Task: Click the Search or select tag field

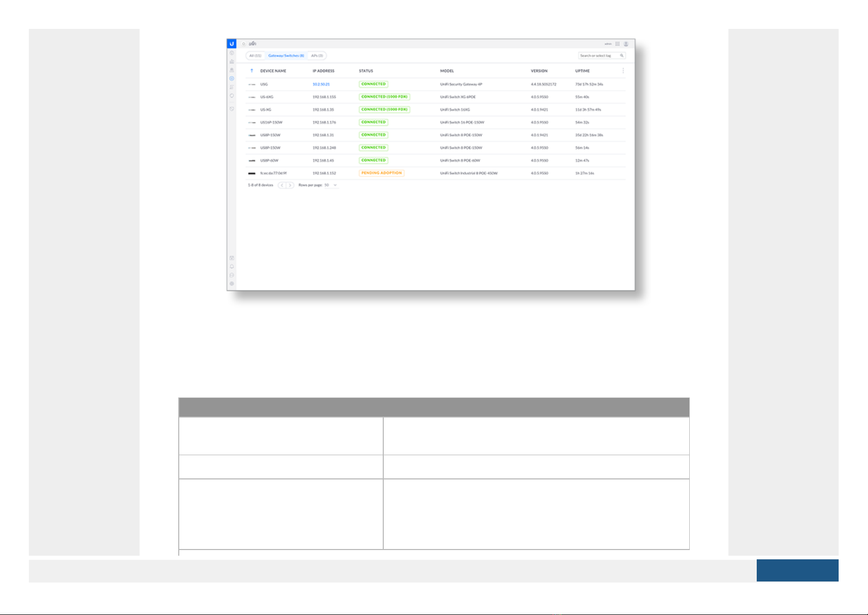Action: (602, 56)
